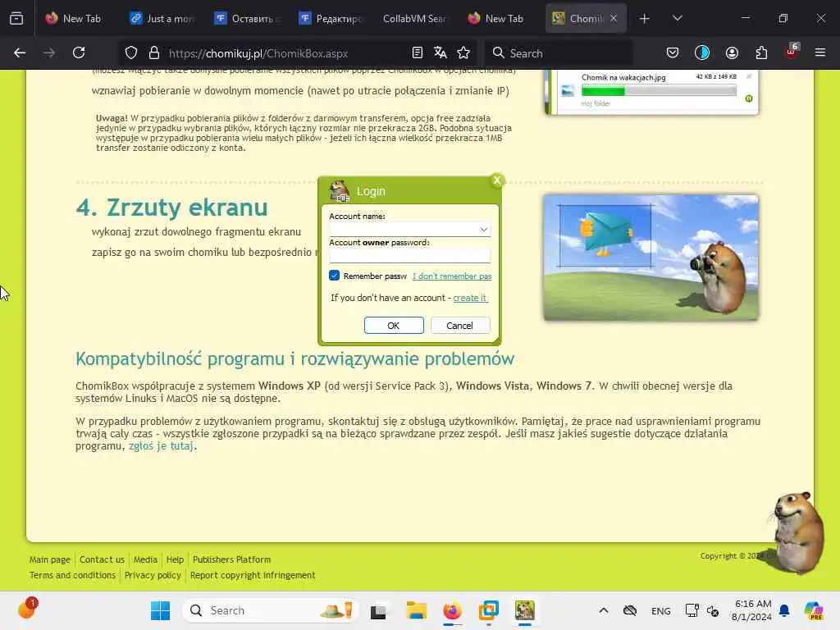The height and width of the screenshot is (630, 840).
Task: Open File Explorer from taskbar
Action: click(x=416, y=610)
